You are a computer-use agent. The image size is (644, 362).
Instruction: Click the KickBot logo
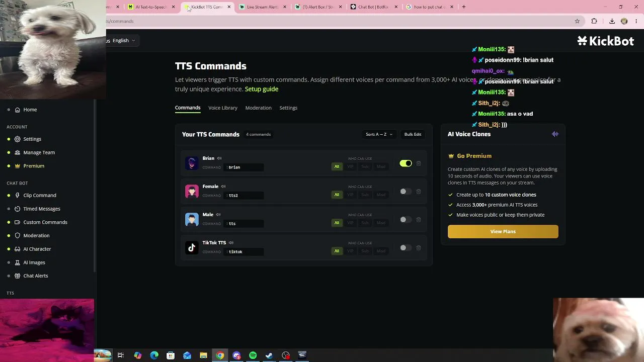[x=606, y=41]
